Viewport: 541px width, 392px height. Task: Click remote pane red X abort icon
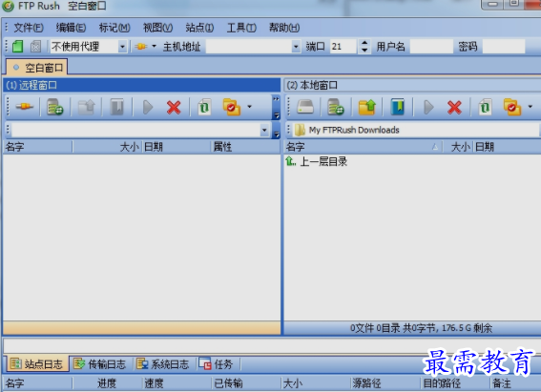pos(174,107)
